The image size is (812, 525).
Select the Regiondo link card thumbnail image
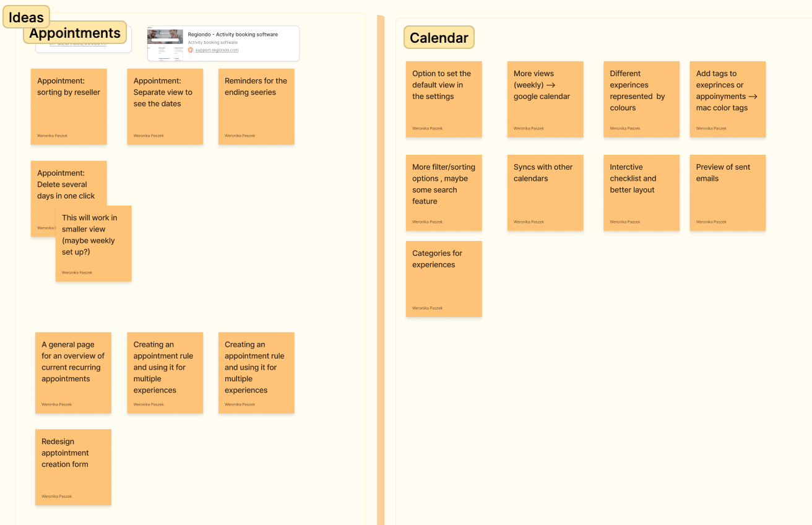click(x=165, y=44)
